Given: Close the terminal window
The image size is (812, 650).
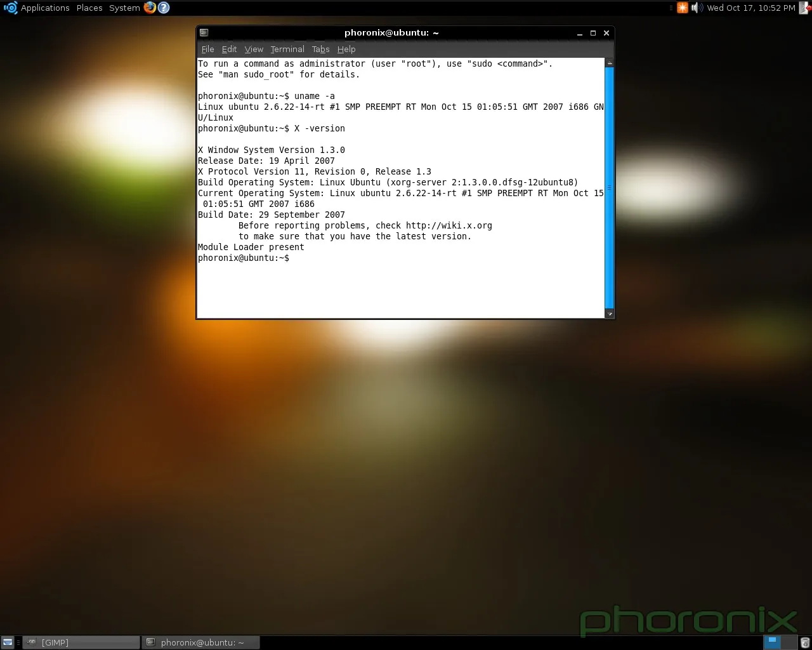Looking at the screenshot, I should (x=606, y=33).
